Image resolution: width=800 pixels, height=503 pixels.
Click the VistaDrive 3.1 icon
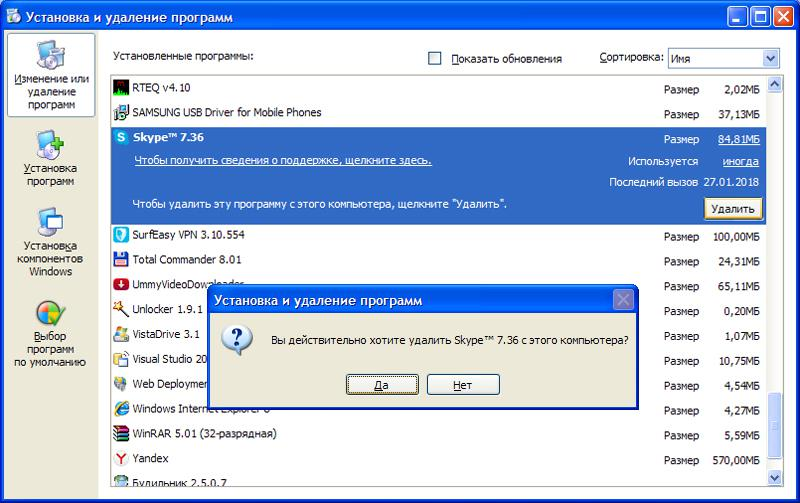coord(121,334)
